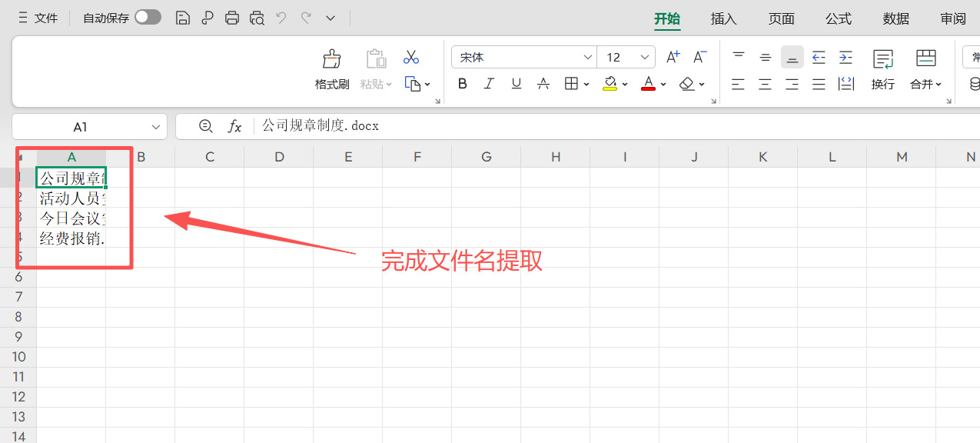Switch to the 数据 tab
The image size is (980, 443).
coord(896,18)
